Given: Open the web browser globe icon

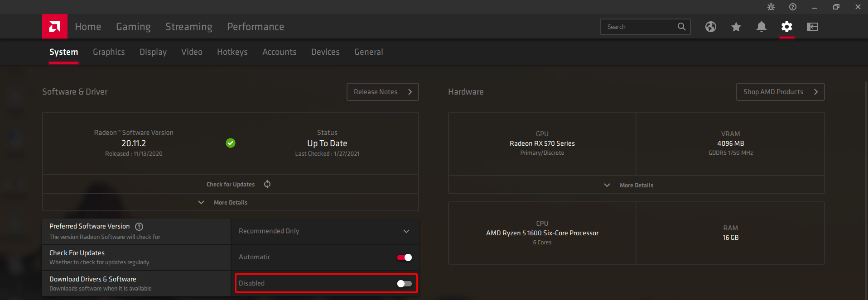Looking at the screenshot, I should coord(711,27).
